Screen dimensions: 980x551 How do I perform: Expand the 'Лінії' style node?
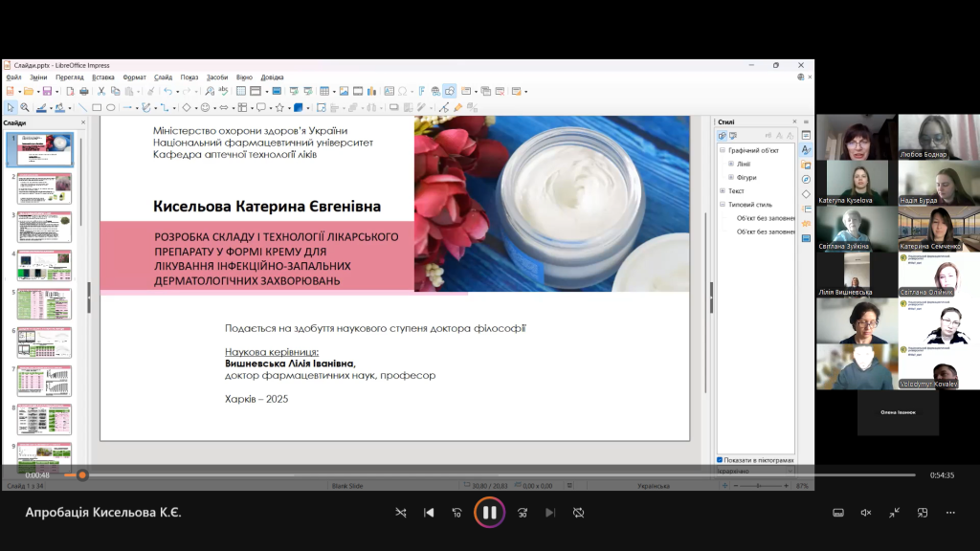click(x=731, y=164)
